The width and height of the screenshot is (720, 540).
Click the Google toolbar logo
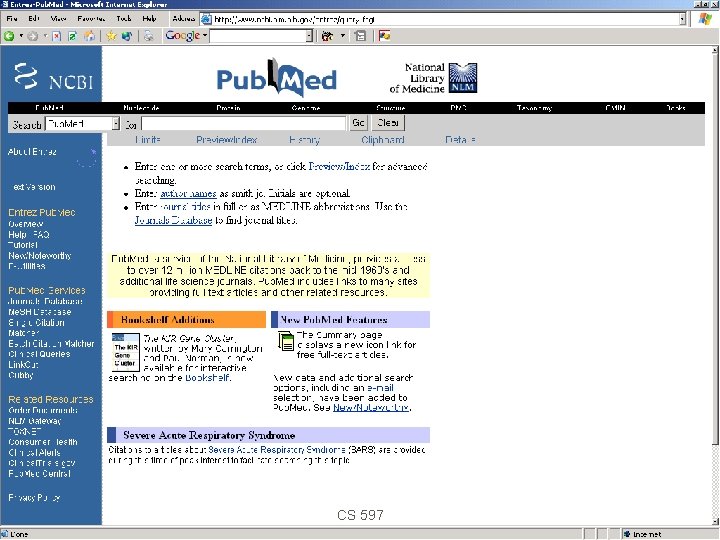coord(183,35)
